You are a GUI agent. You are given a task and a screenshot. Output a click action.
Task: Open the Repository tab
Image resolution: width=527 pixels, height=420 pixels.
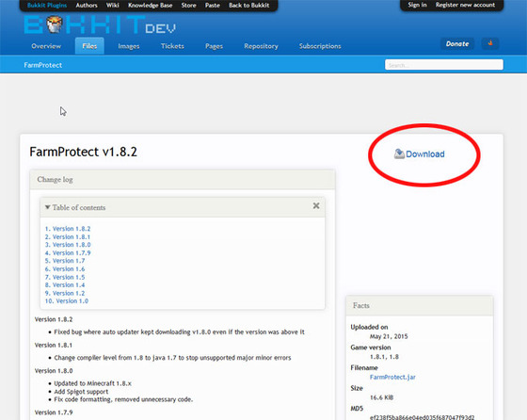point(262,46)
